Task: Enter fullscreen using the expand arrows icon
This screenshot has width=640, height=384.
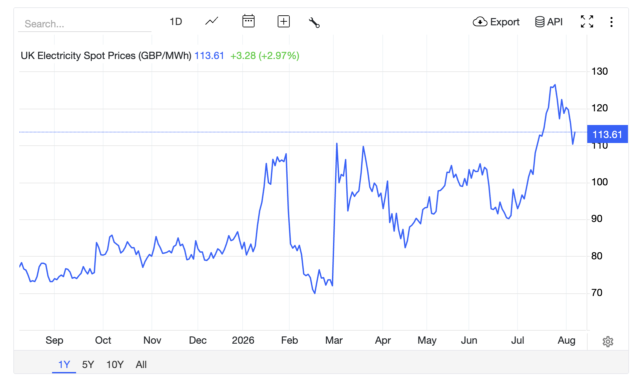Action: [587, 22]
